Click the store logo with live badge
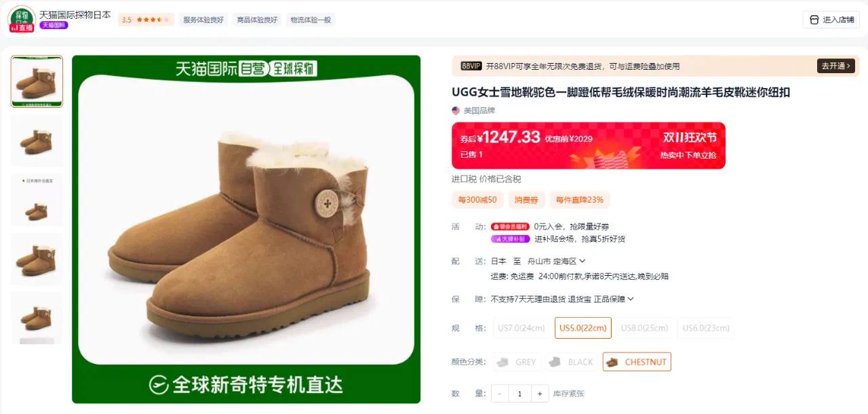 tap(21, 19)
